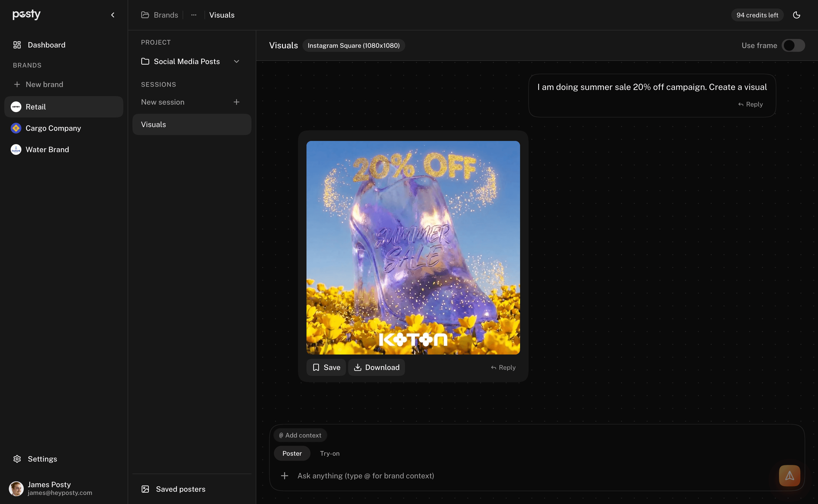Start a new session with the plus icon
818x504 pixels.
[236, 102]
